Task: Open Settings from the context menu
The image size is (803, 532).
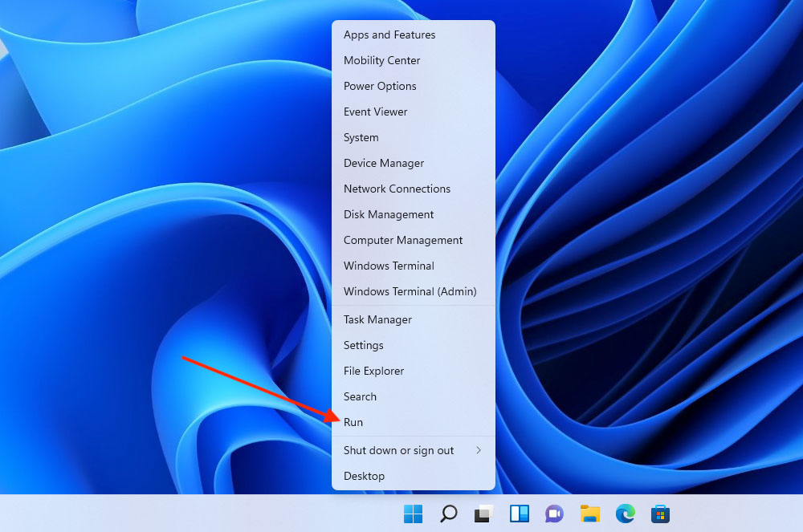Action: [363, 345]
